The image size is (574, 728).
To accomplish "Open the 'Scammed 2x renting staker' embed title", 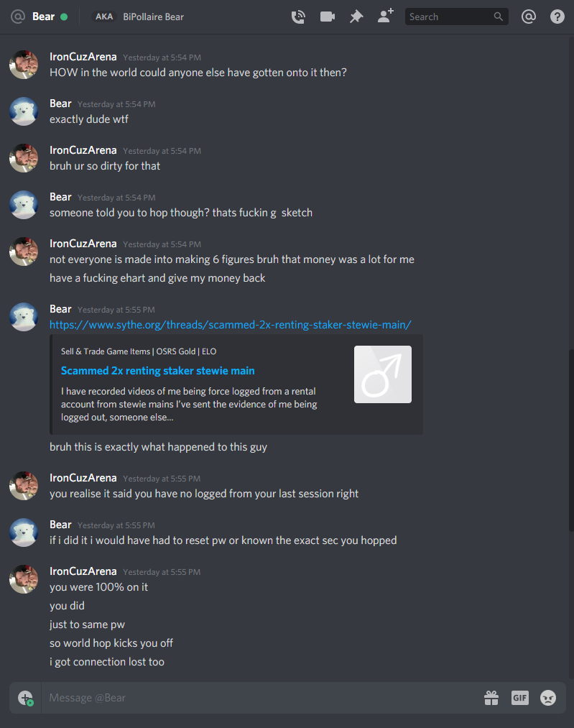I will [158, 371].
